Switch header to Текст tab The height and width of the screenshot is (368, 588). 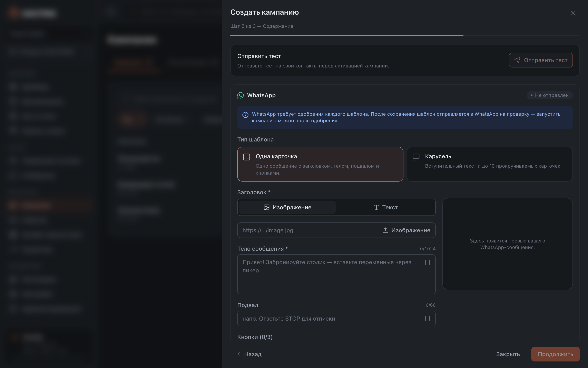click(385, 207)
